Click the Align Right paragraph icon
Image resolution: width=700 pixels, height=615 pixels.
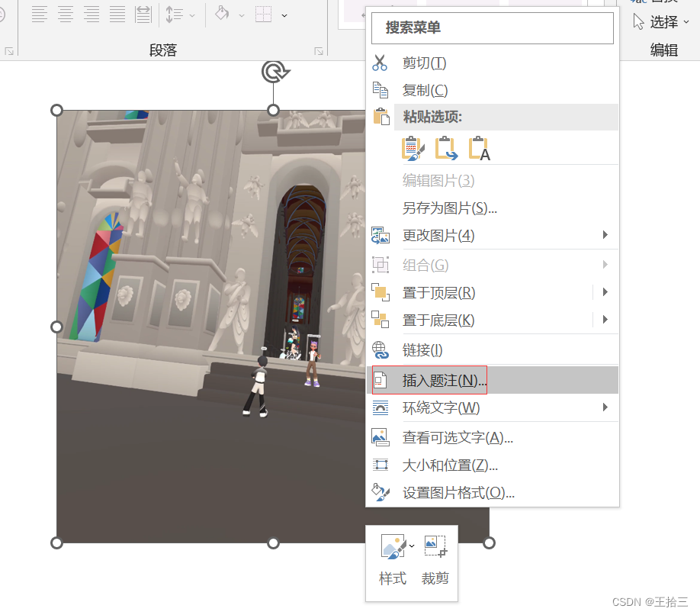tap(92, 14)
